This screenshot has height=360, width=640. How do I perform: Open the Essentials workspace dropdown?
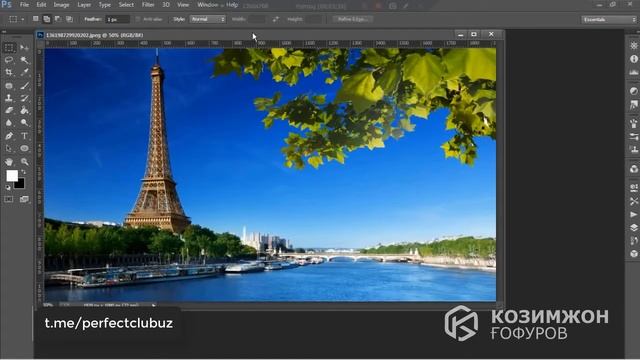[609, 19]
